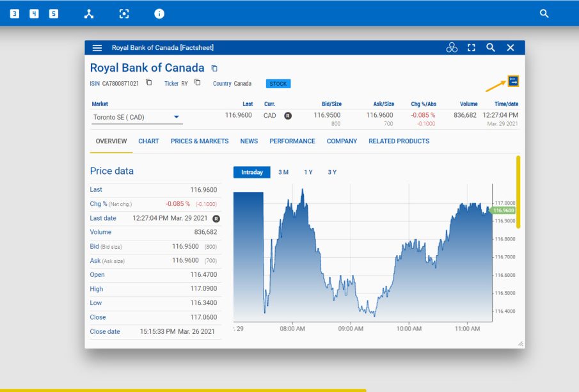Click the Low price 116.3400
Image resolution: width=579 pixels, height=392 pixels.
[x=203, y=302]
